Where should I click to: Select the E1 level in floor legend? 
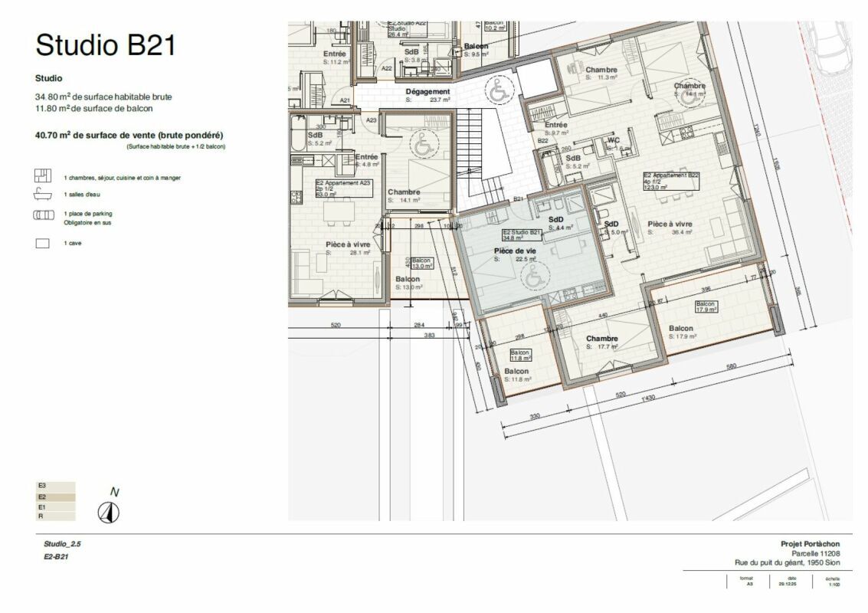56,506
